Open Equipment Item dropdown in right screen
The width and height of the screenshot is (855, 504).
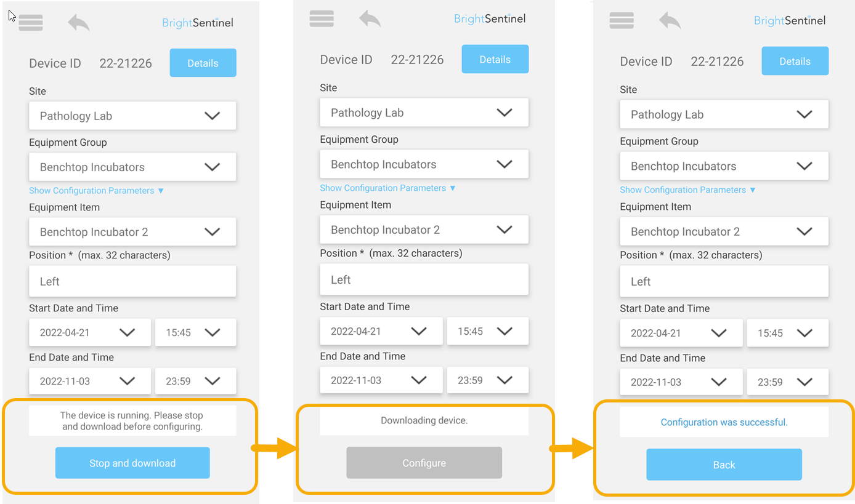(x=724, y=231)
